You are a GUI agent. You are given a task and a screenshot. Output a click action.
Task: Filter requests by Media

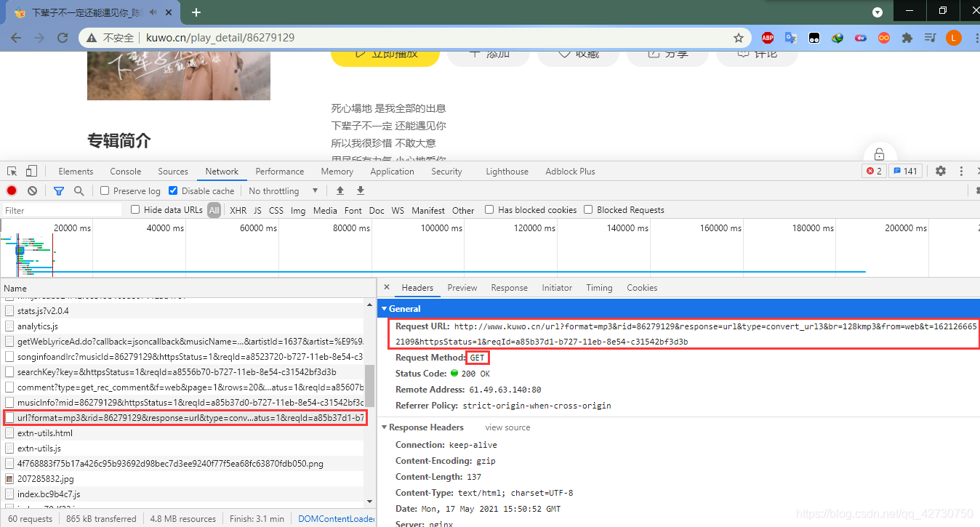click(325, 210)
